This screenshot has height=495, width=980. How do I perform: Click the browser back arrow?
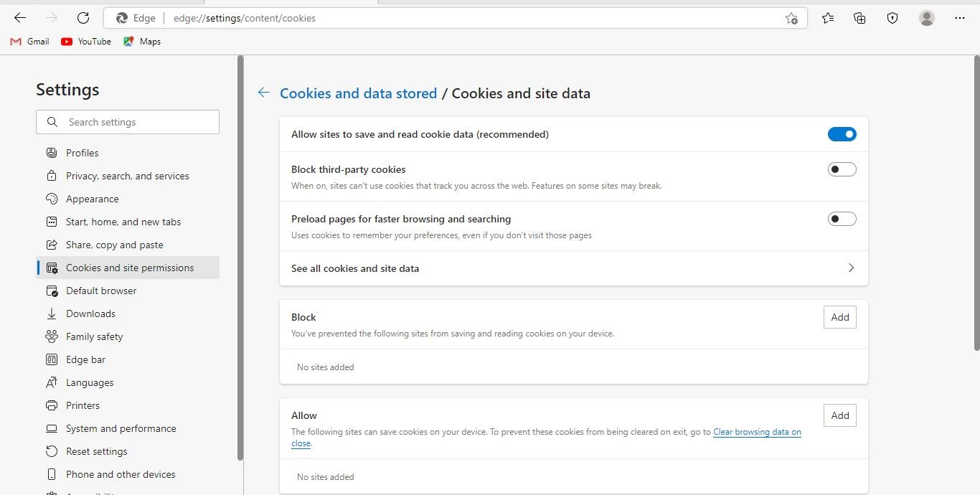click(x=19, y=18)
